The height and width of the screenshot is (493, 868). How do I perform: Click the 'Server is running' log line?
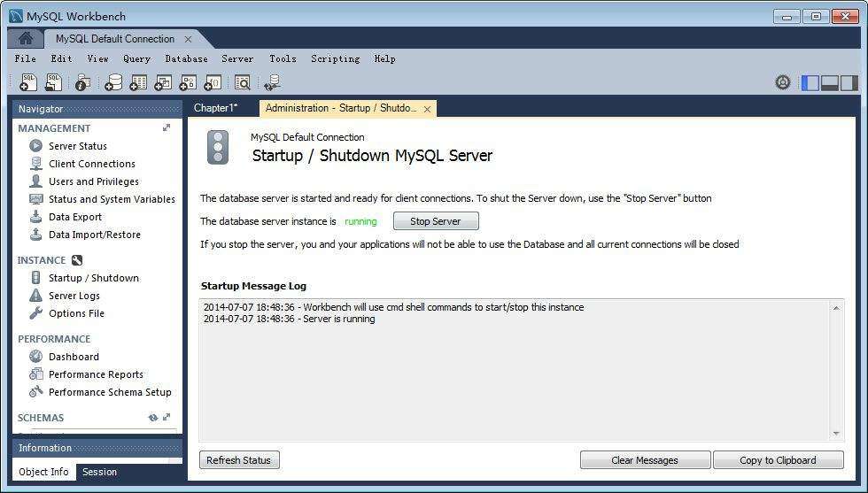[290, 320]
